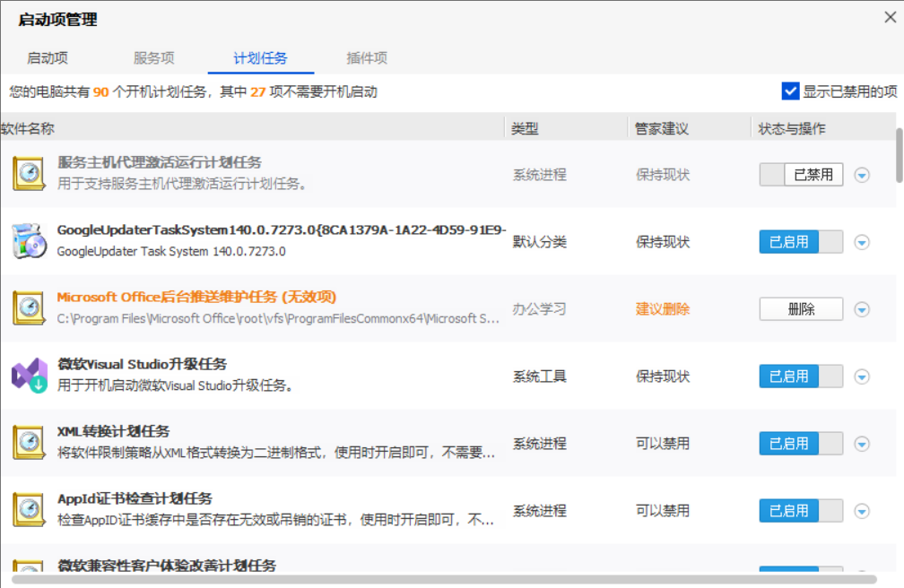Expand options arrow for XML转换计划任务
This screenshot has width=904, height=588.
pos(862,444)
